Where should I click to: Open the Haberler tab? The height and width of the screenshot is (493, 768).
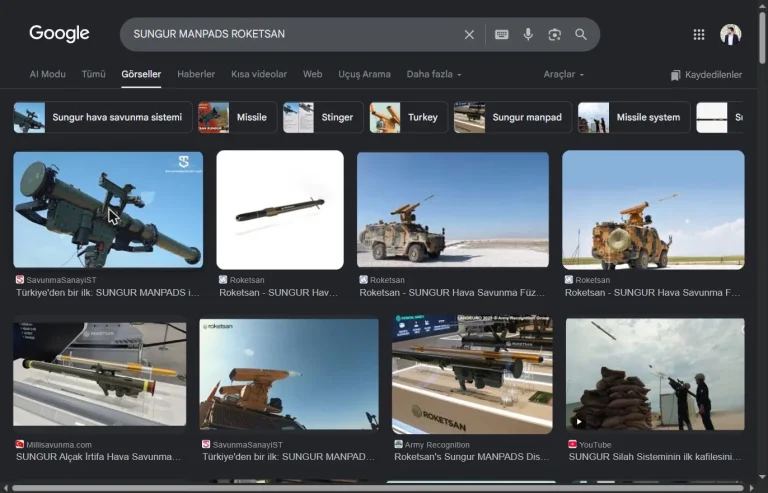tap(196, 74)
